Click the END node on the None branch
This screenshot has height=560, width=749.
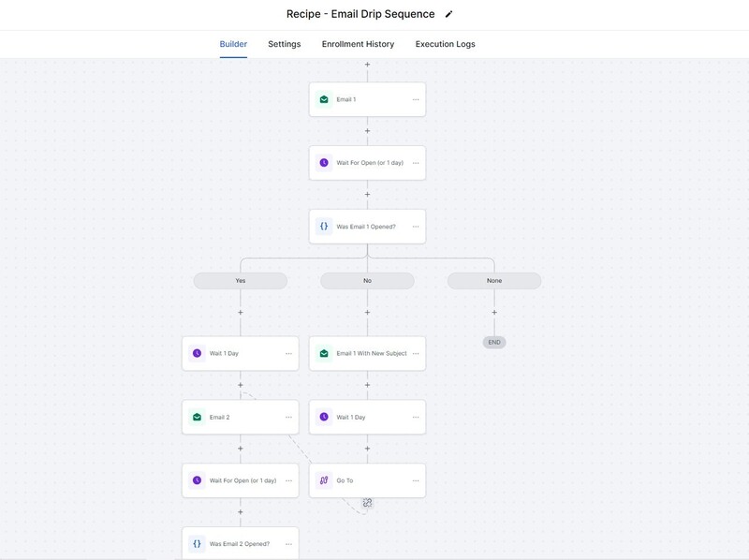[x=494, y=341]
